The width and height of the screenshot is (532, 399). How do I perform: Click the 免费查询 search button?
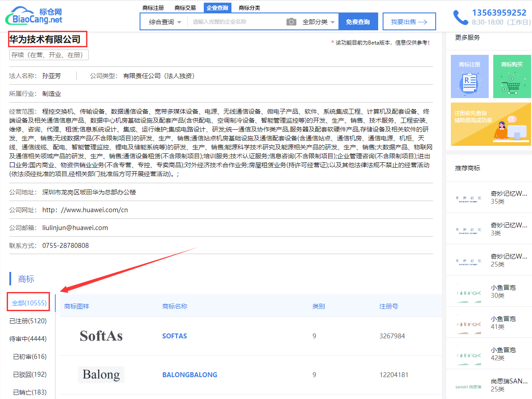[x=358, y=22]
